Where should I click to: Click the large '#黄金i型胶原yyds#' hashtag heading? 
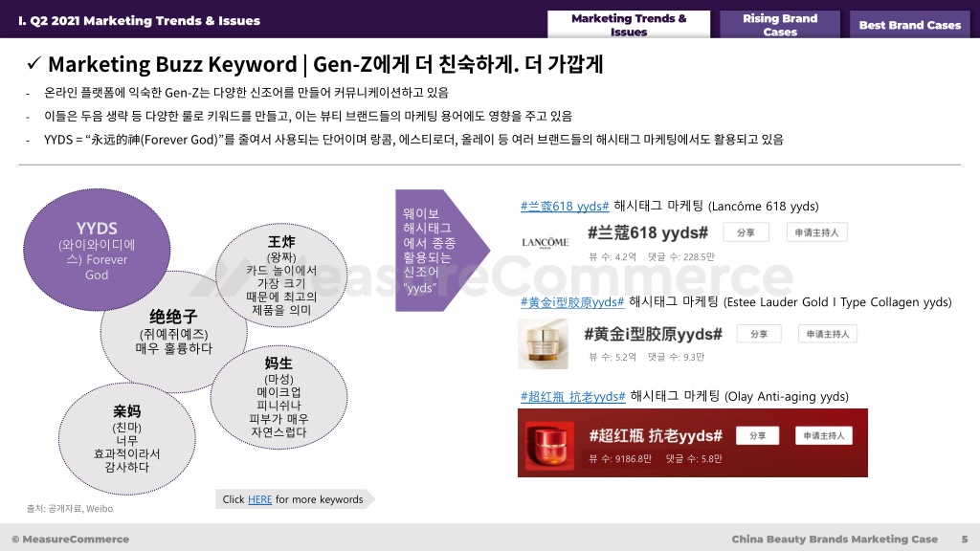(x=653, y=334)
